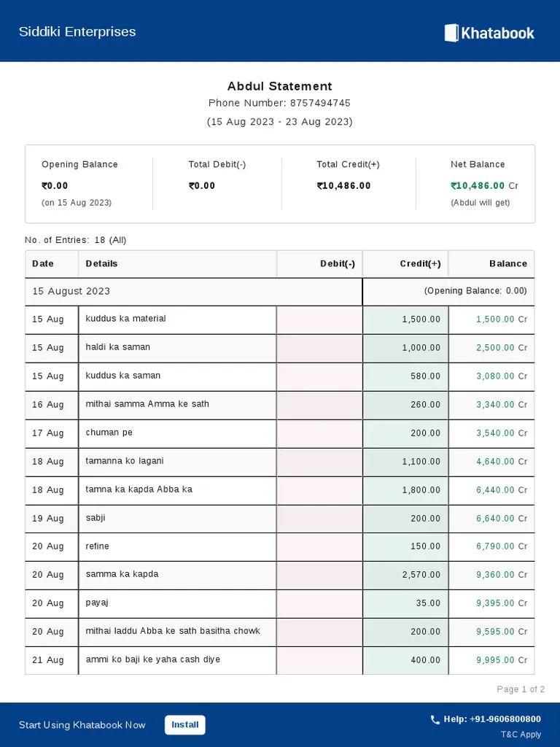Click 'Start Using Khatabook Now' text
Image resolution: width=560 pixels, height=747 pixels.
pos(82,725)
